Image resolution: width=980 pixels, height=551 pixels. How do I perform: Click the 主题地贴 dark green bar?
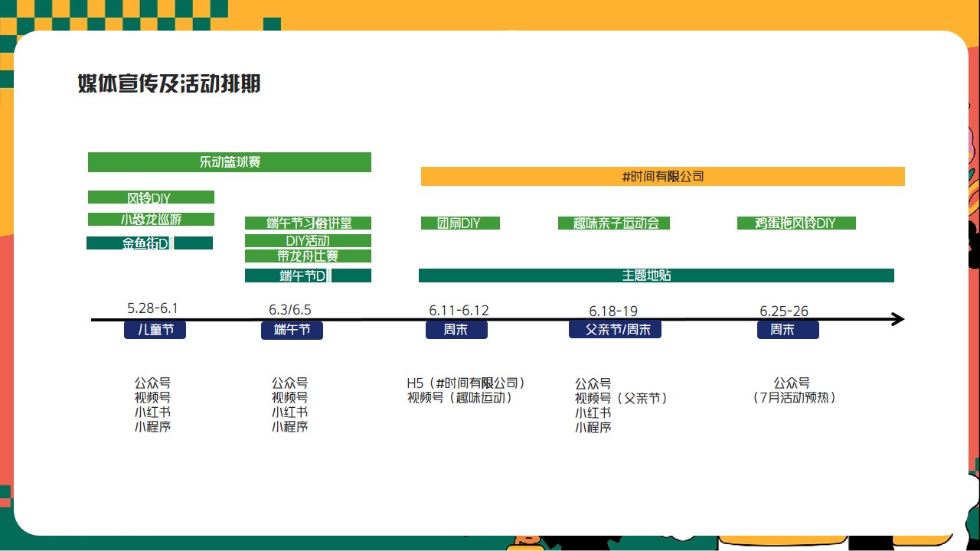click(656, 275)
